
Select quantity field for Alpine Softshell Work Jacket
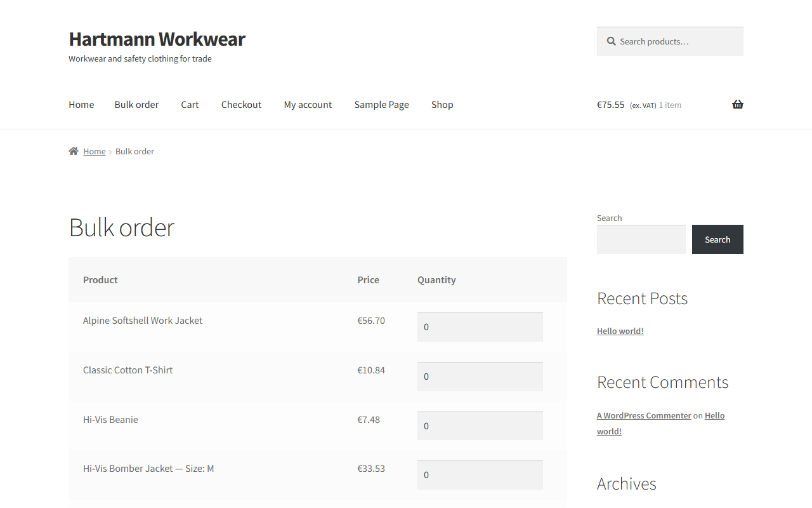coord(480,327)
